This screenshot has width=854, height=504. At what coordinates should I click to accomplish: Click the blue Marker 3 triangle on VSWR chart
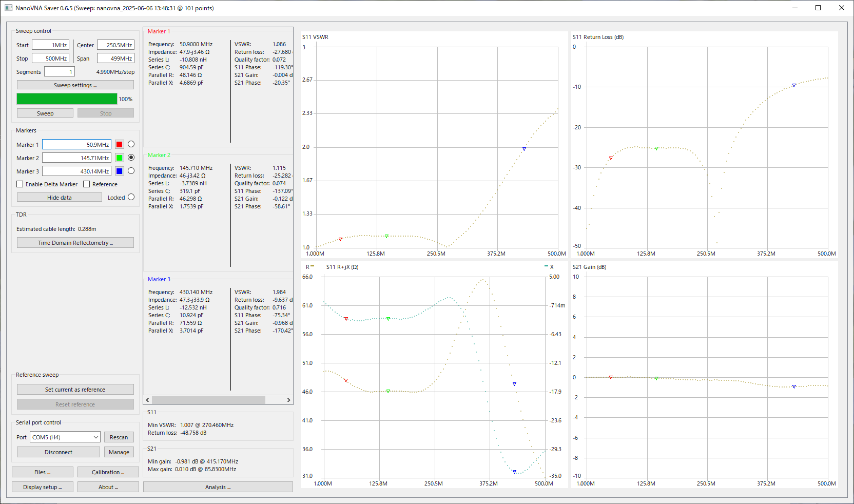click(524, 149)
